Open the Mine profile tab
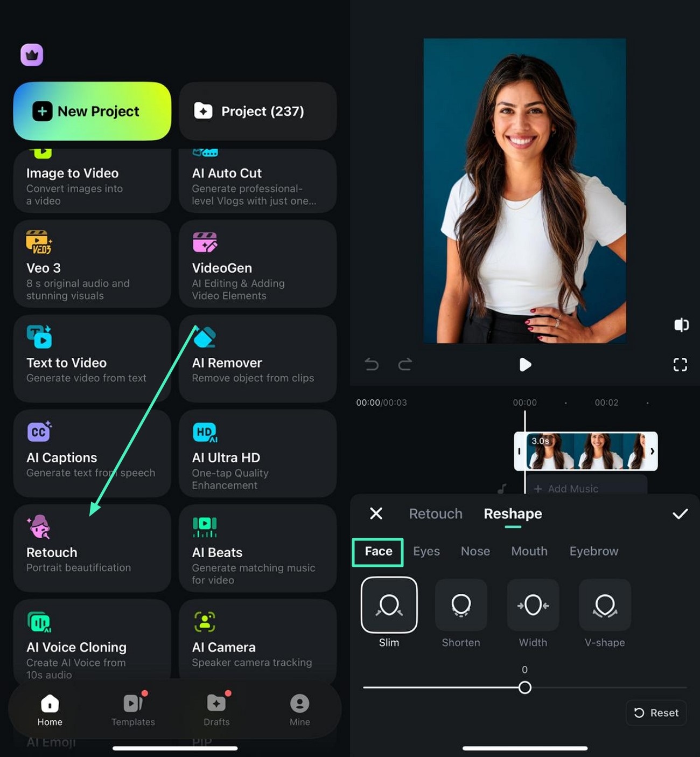 coord(300,710)
